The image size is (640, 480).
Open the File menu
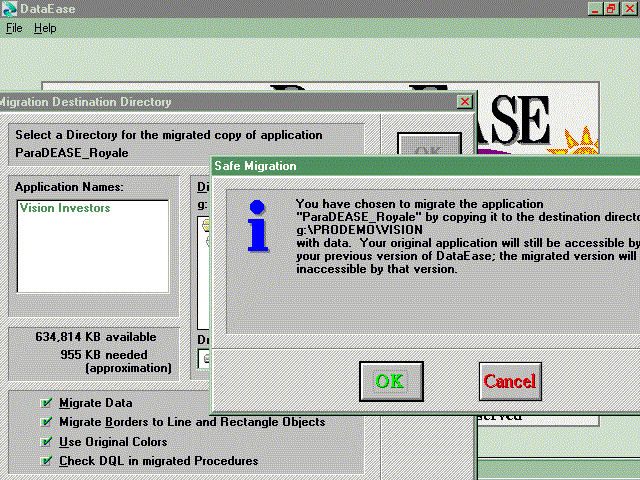tap(14, 28)
